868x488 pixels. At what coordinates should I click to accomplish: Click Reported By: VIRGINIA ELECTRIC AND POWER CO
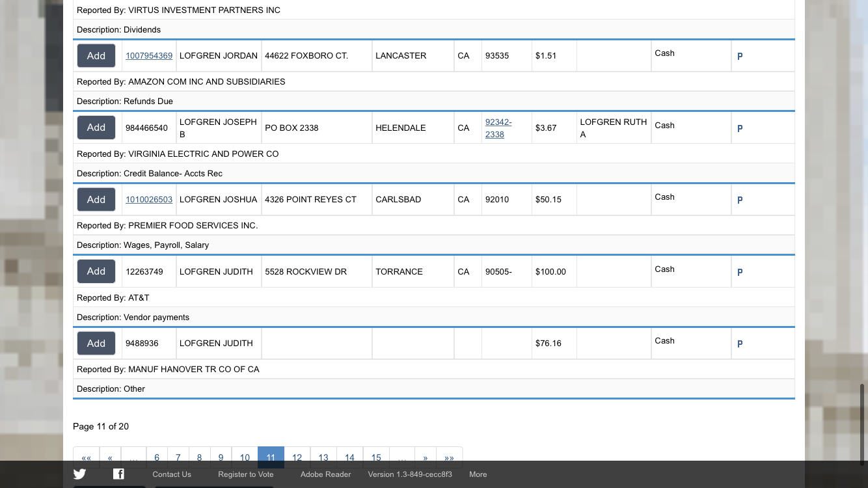[178, 154]
